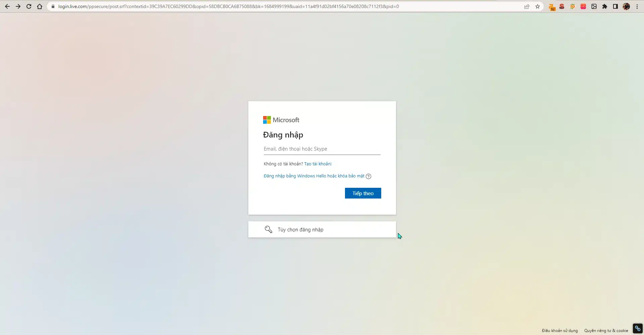
Task: Click the key icon for sign-in options
Action: [268, 229]
